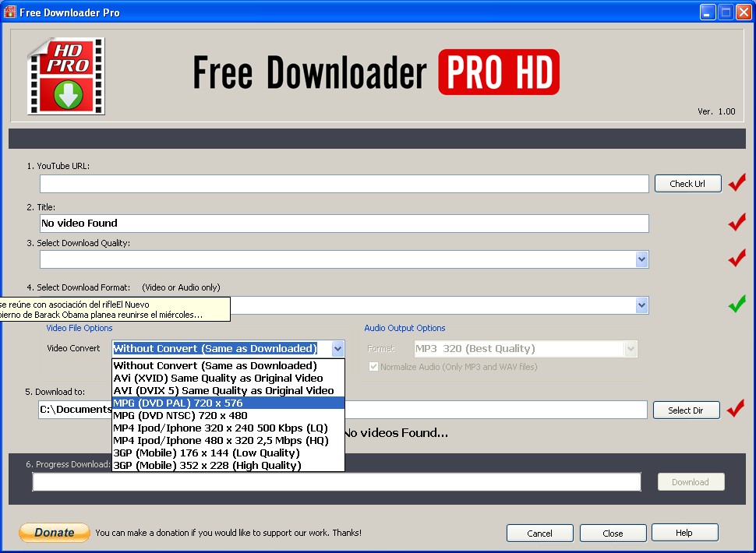Click the Video File Options label
The height and width of the screenshot is (553, 756).
click(79, 328)
